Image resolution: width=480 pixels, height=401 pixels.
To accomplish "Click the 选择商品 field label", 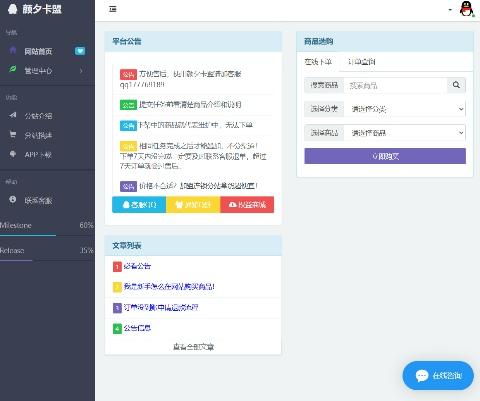I will (324, 133).
